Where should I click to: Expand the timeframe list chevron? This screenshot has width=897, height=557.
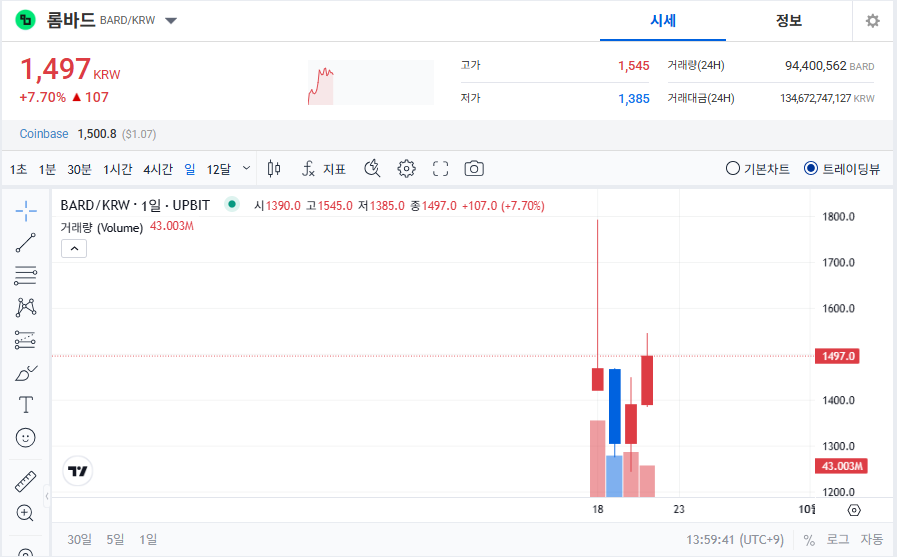click(x=247, y=168)
